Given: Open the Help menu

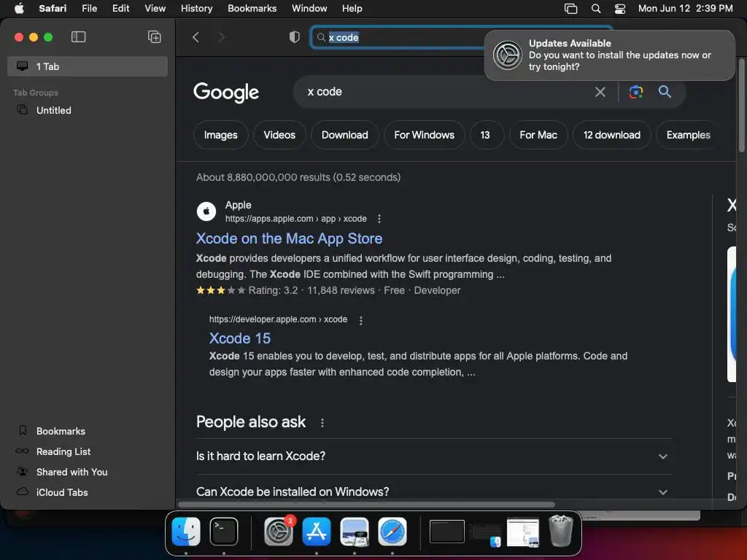Looking at the screenshot, I should 352,9.
